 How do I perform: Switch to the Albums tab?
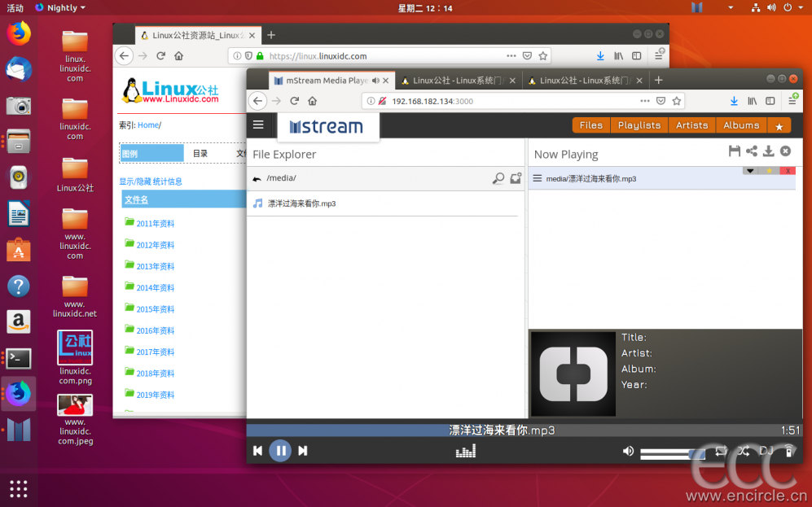coord(741,125)
